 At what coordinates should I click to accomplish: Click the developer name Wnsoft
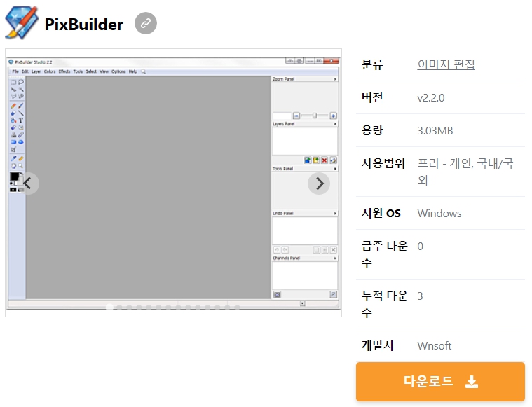click(x=435, y=345)
